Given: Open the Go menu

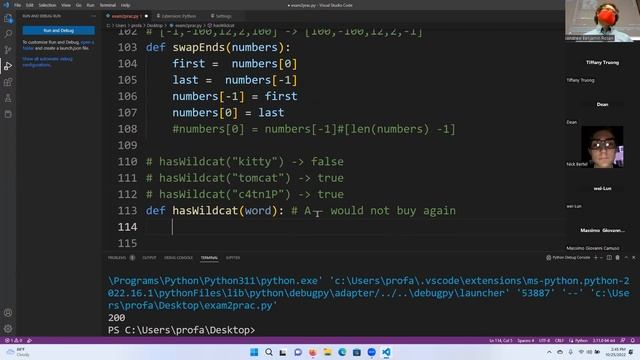Looking at the screenshot, I should coord(78,5).
